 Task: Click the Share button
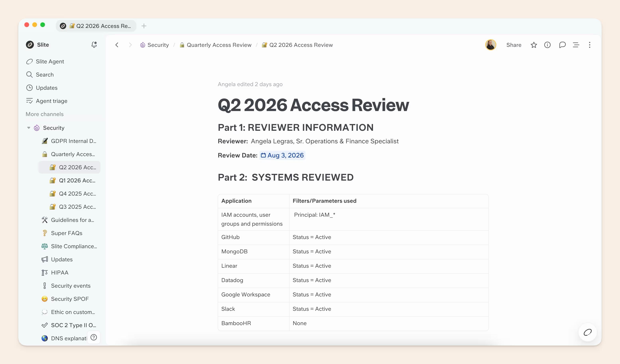(514, 45)
